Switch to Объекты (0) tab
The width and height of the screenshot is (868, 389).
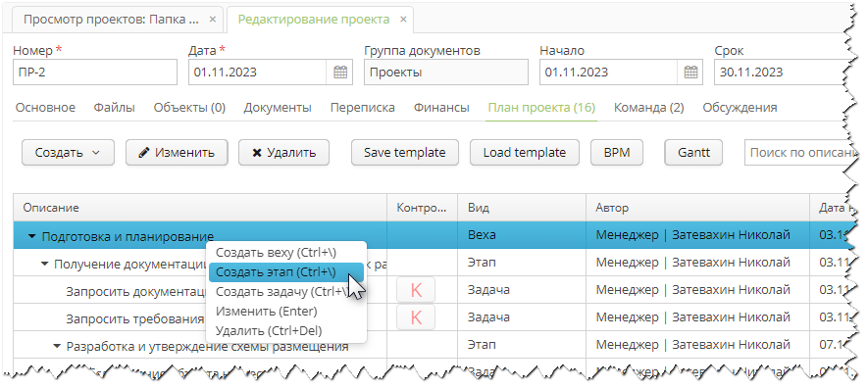click(x=189, y=108)
